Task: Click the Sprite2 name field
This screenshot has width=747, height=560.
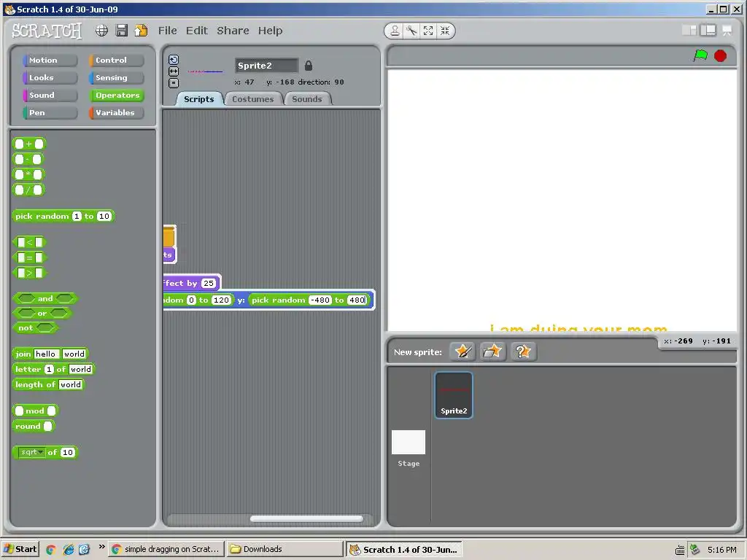Action: (x=266, y=66)
